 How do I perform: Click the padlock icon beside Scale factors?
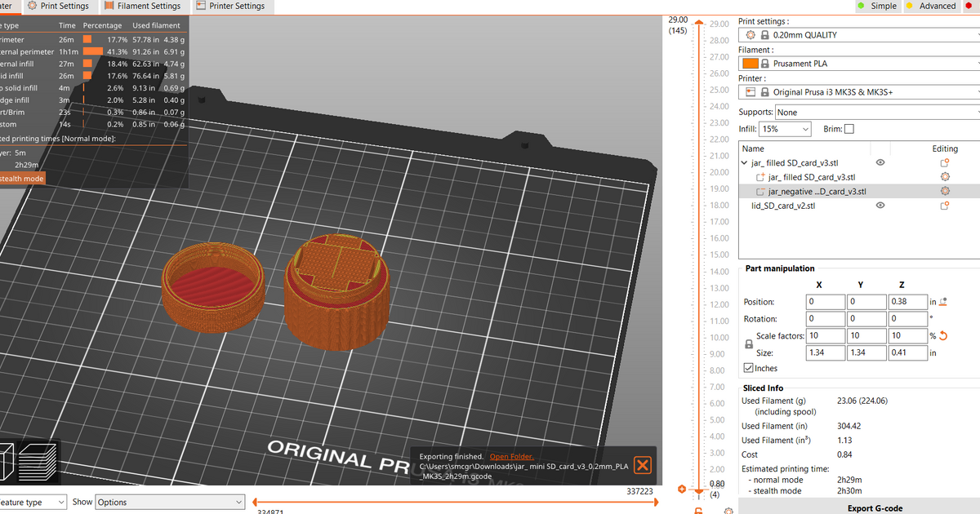point(748,343)
